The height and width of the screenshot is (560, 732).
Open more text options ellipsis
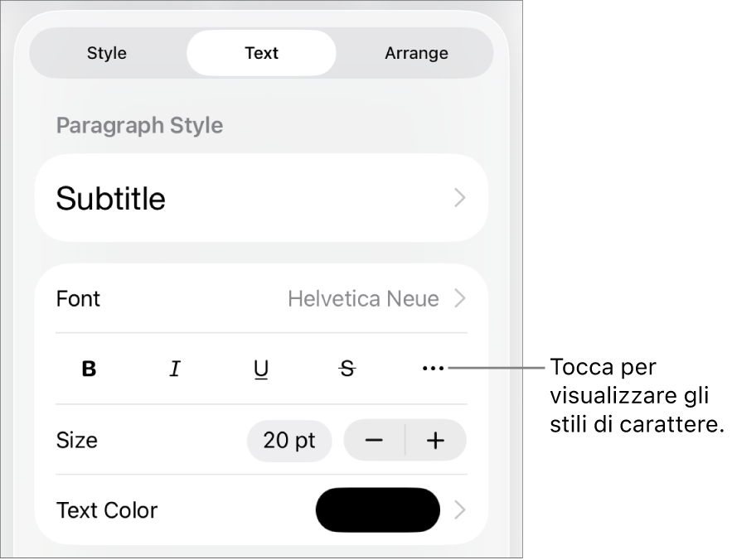click(434, 369)
